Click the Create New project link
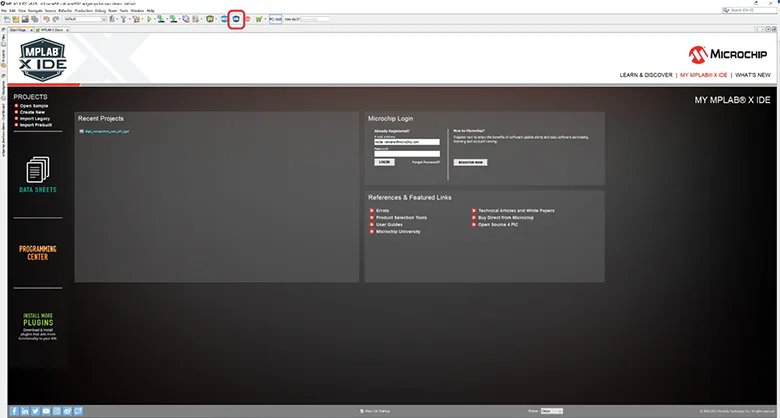The width and height of the screenshot is (780, 418). [x=32, y=112]
